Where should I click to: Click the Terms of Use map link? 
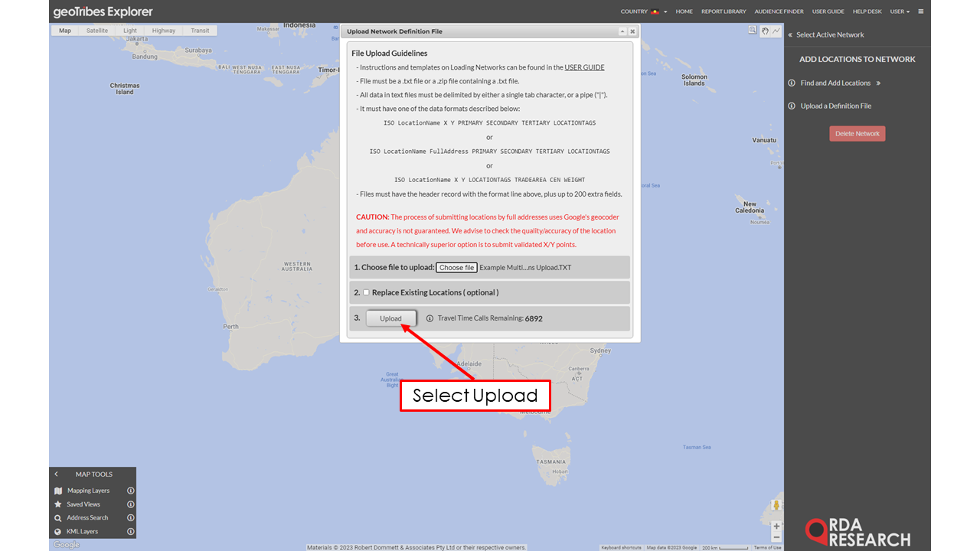(767, 547)
